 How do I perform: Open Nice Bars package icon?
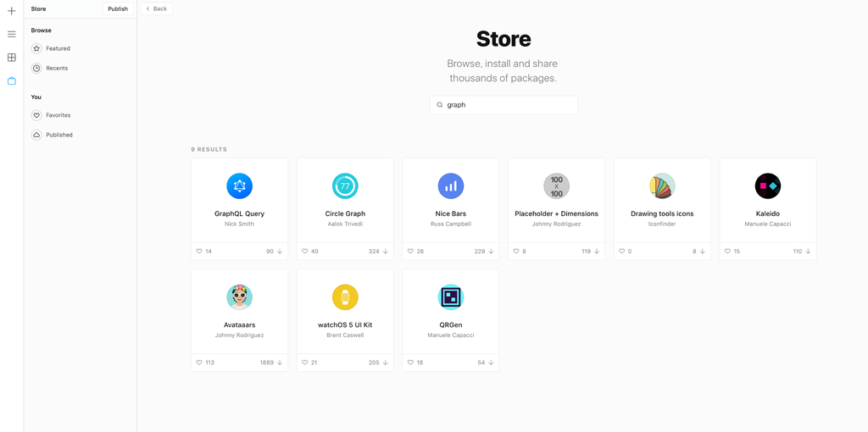(x=451, y=186)
